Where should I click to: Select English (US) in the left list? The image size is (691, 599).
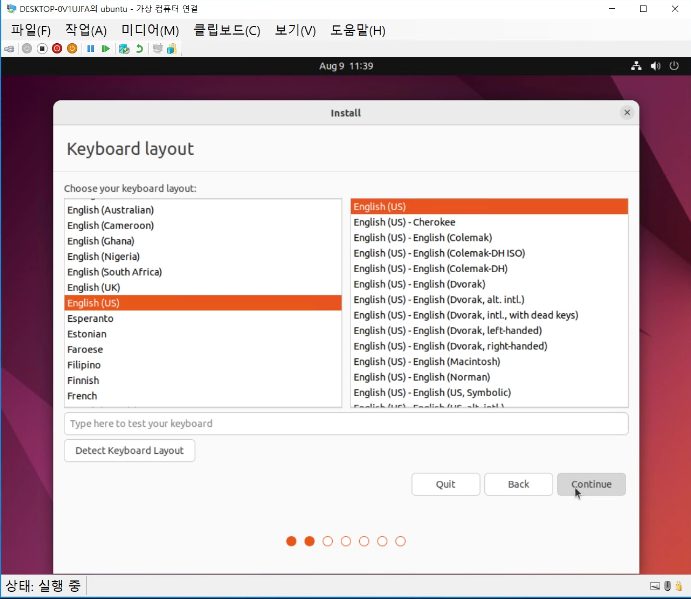coord(203,303)
